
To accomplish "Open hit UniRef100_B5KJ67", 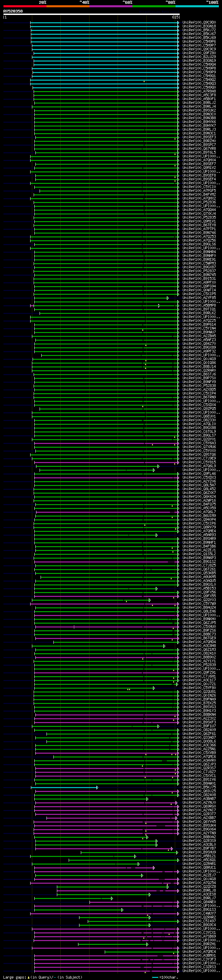I will 199,34.
